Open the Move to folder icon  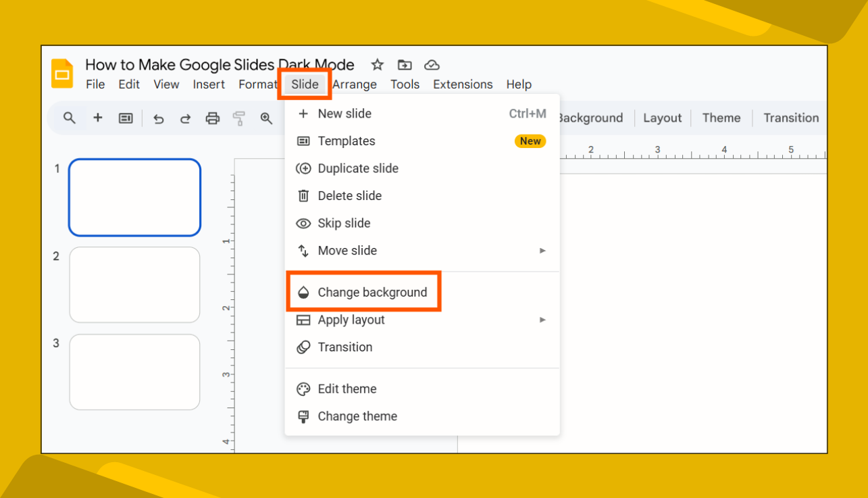click(404, 65)
